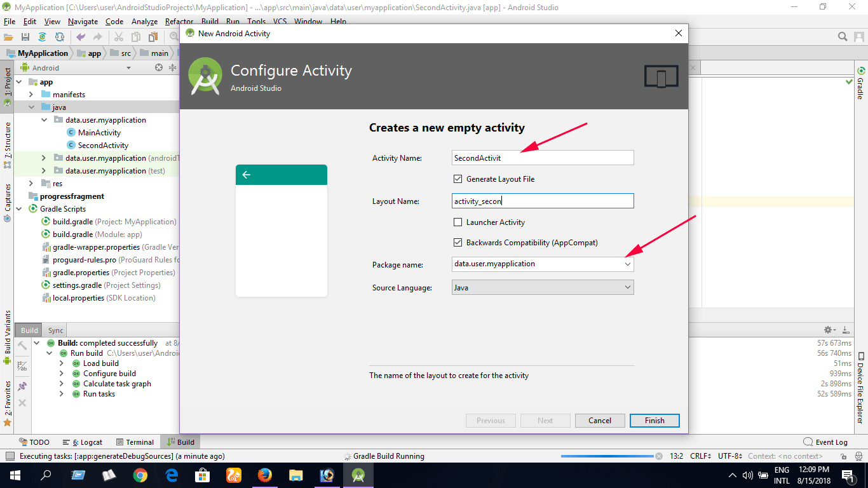Expand the res folder
The image size is (868, 488).
point(31,184)
